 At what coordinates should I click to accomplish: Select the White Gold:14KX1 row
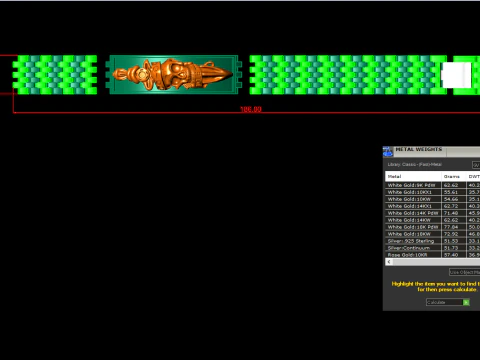[x=433, y=206]
